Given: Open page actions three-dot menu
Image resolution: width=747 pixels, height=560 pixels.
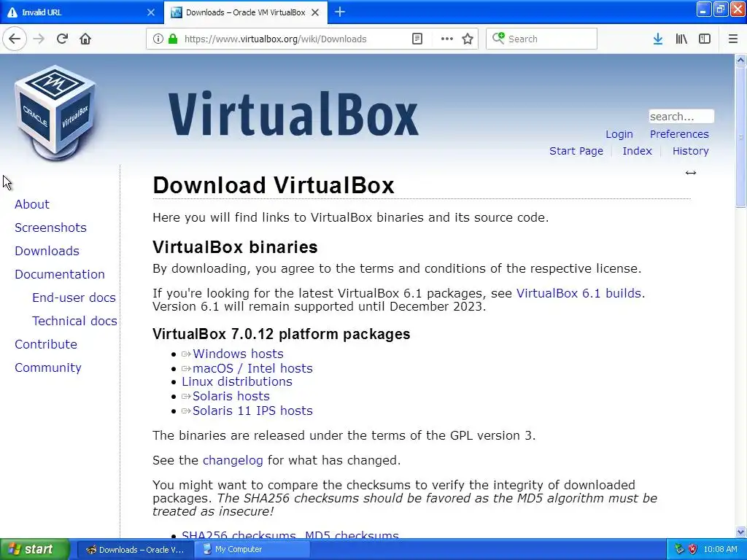Looking at the screenshot, I should pyautogui.click(x=447, y=39).
